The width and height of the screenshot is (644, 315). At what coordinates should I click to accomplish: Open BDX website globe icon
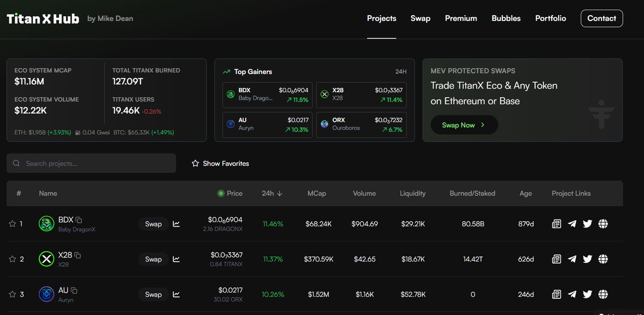(x=603, y=224)
